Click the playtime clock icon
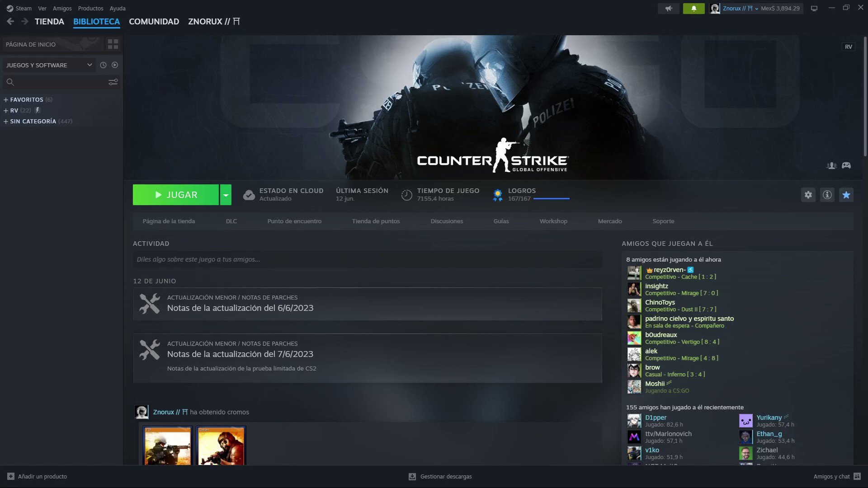 coord(407,195)
